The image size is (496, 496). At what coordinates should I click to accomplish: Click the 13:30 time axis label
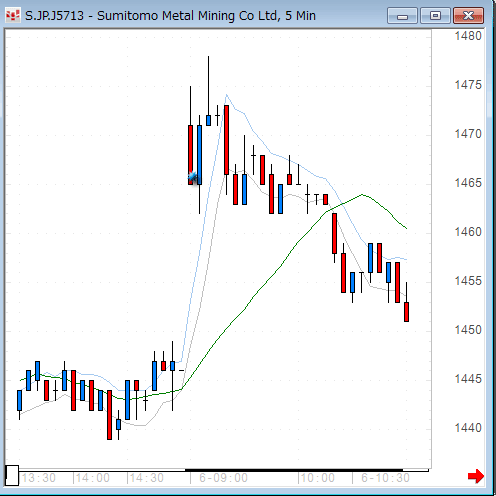[x=39, y=478]
